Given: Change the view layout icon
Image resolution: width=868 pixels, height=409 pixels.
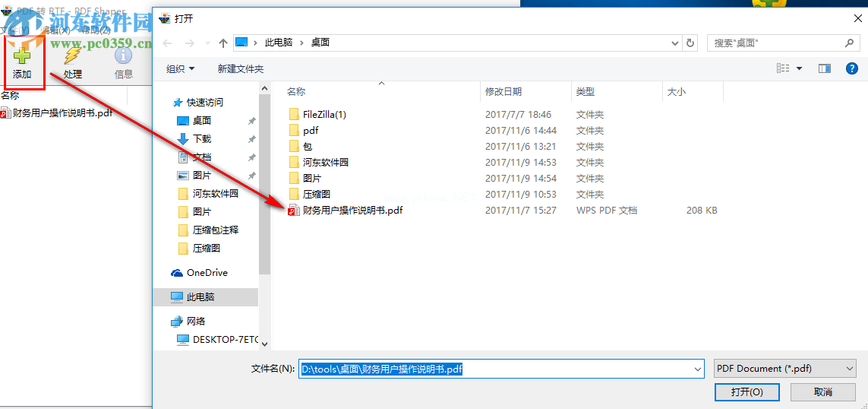Looking at the screenshot, I should (x=783, y=68).
